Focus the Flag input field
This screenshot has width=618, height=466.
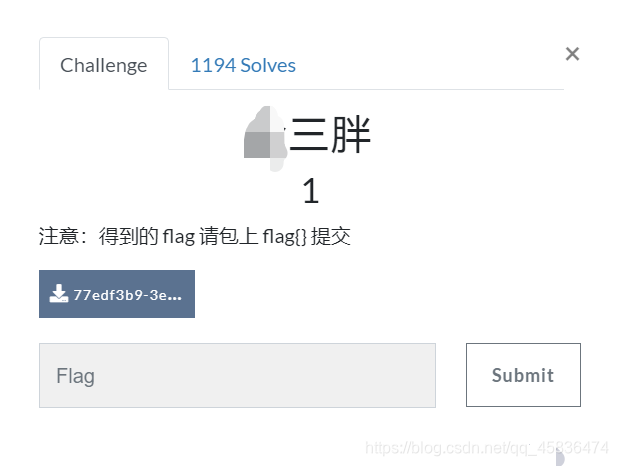[237, 375]
